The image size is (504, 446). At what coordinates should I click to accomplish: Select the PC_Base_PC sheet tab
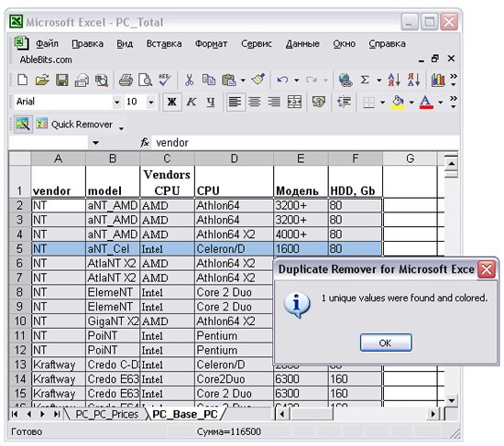point(185,415)
